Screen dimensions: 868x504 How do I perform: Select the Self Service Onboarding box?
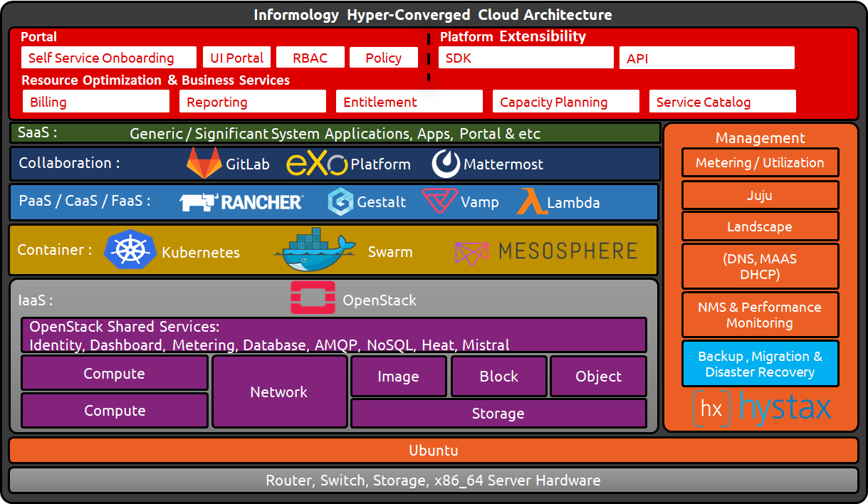click(109, 58)
